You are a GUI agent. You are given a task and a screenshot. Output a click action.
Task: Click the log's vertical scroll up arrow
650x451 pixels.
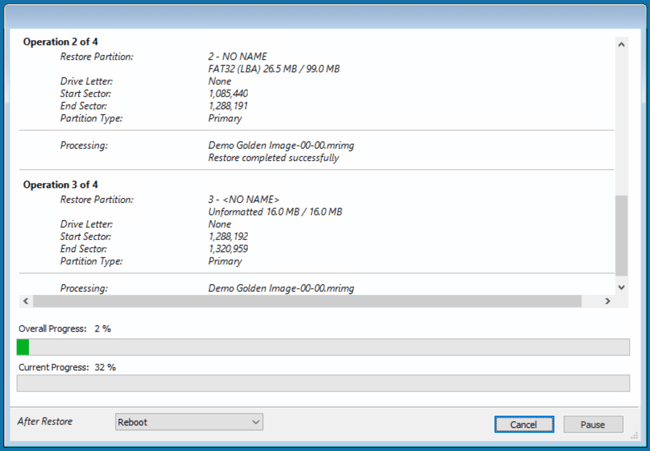point(622,44)
